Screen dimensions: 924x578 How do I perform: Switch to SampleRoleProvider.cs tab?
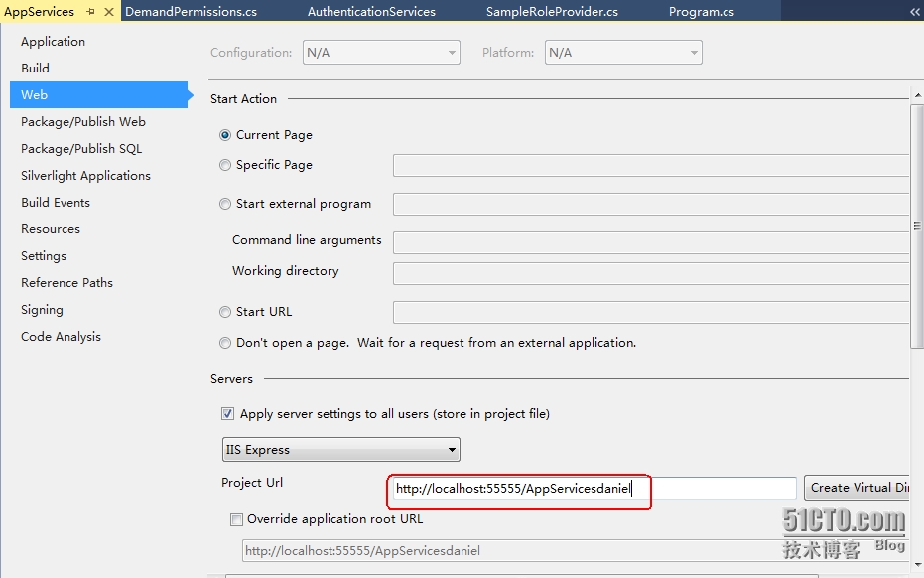click(x=552, y=11)
